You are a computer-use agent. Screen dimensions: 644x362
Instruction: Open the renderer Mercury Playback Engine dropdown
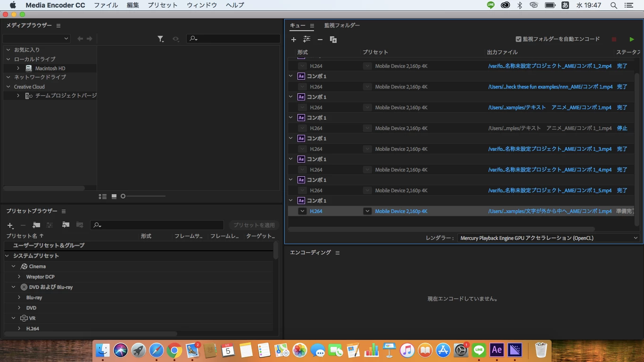pyautogui.click(x=549, y=238)
